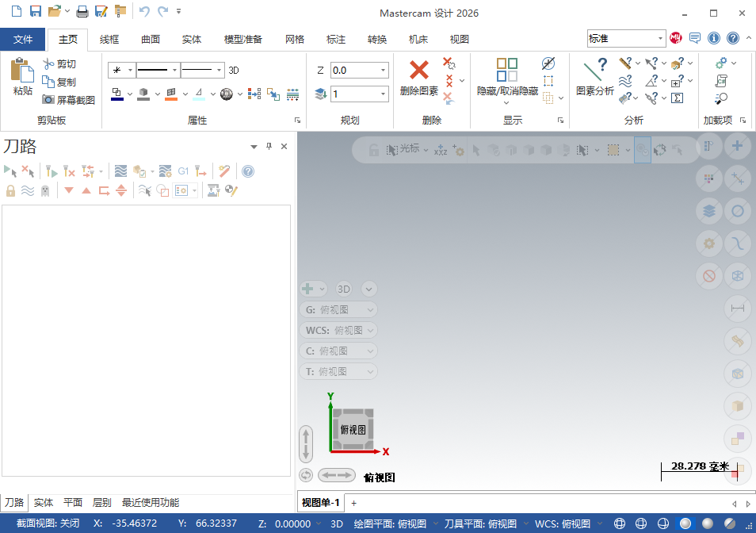Collapse the ribbon with the chevron
The height and width of the screenshot is (533, 756).
(x=749, y=37)
